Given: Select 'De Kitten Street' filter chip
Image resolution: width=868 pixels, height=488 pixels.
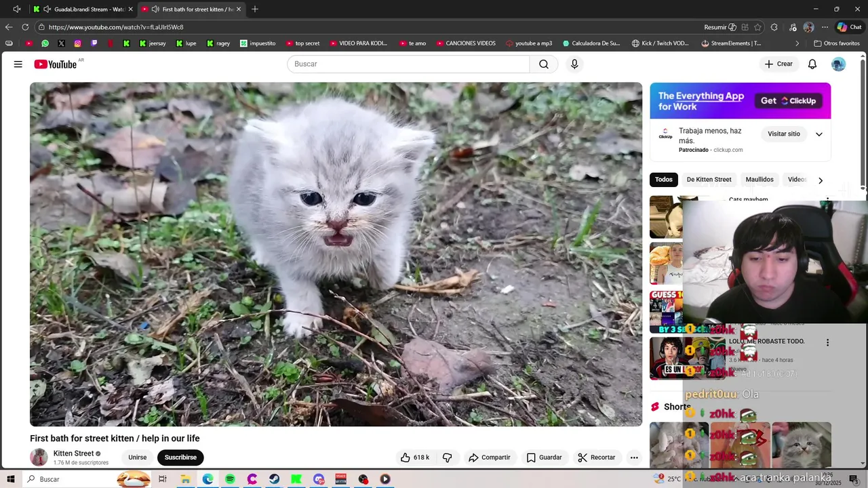Looking at the screenshot, I should click(709, 180).
